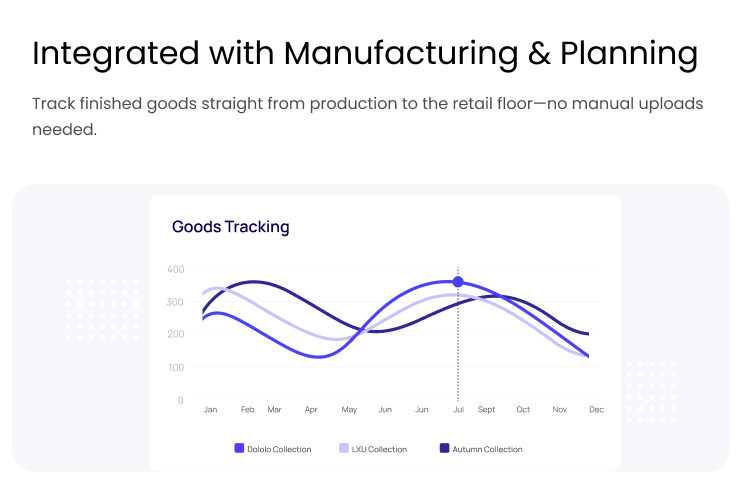Click the May label on the x-axis
The height and width of the screenshot is (484, 742).
(x=349, y=410)
